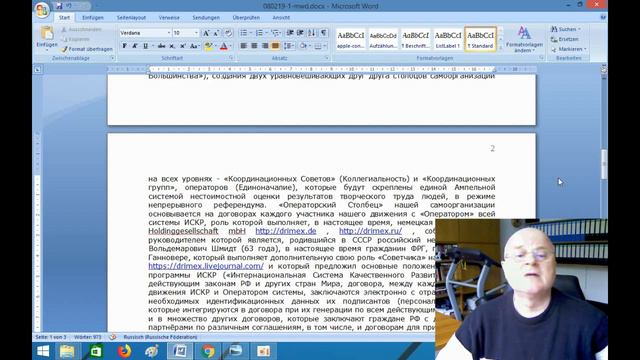The height and width of the screenshot is (360, 640).
Task: Open font color dropdown arrow
Action: point(231,46)
